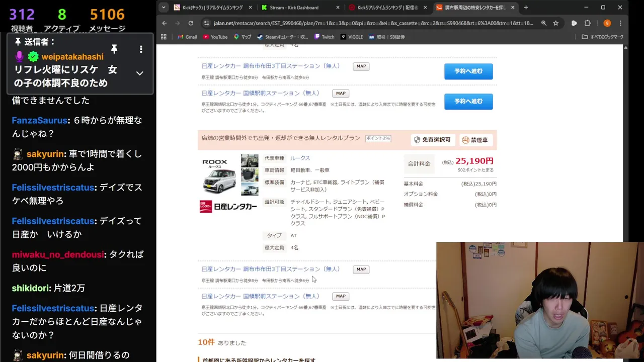View the bottom small ROOX thumbnail

click(250, 189)
